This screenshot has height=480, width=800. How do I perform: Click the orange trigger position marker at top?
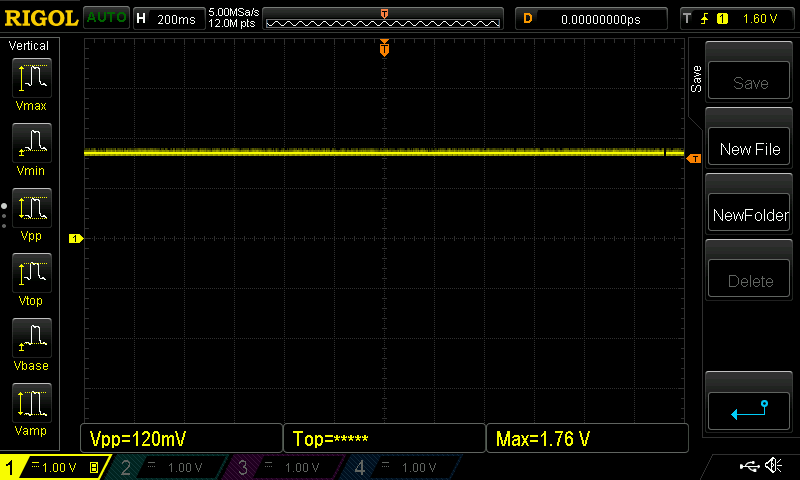(x=384, y=48)
